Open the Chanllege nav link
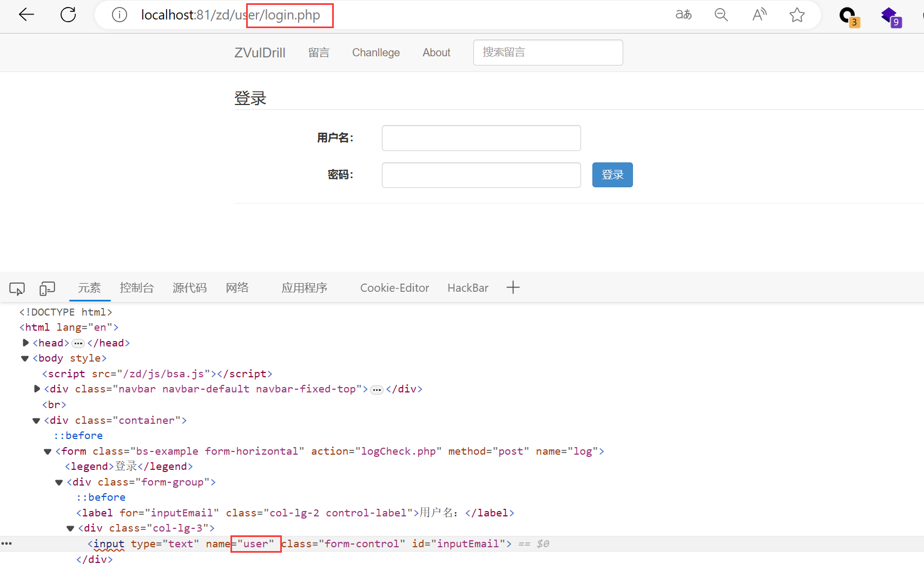924x570 pixels. click(x=376, y=53)
